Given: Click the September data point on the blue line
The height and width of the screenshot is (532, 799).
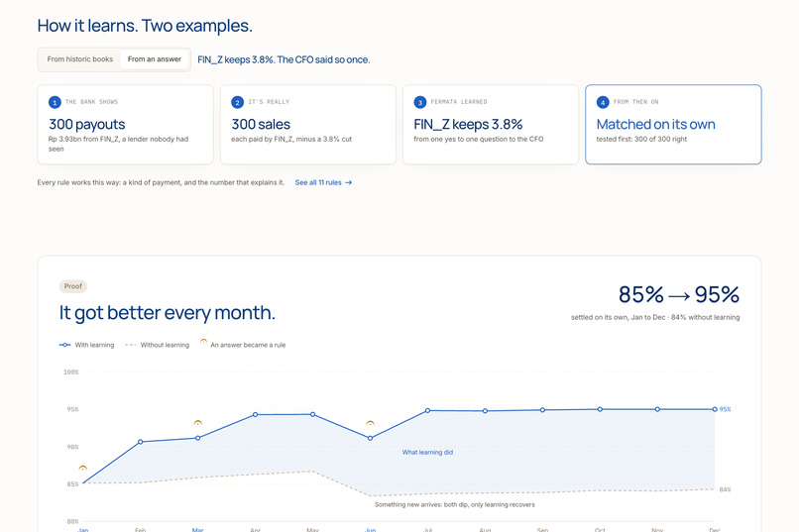Looking at the screenshot, I should pyautogui.click(x=542, y=410).
